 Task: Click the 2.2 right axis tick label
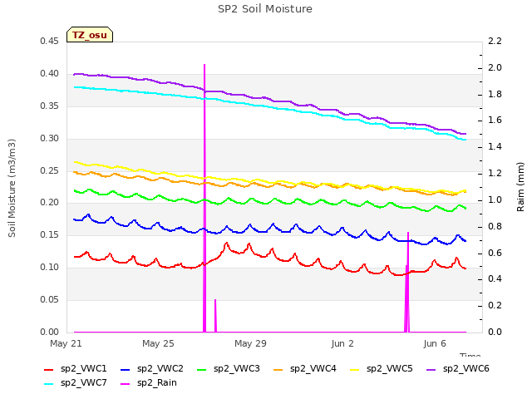(x=495, y=41)
